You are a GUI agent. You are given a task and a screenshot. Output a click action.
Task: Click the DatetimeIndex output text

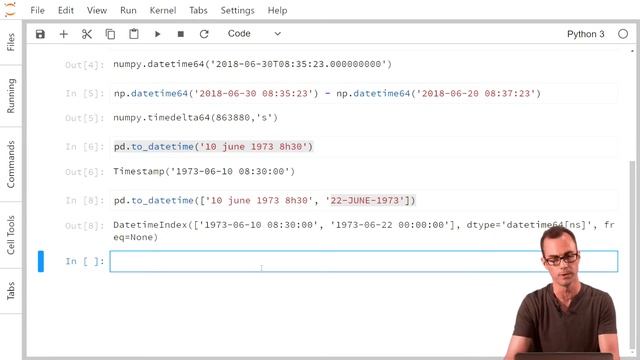tap(364, 231)
